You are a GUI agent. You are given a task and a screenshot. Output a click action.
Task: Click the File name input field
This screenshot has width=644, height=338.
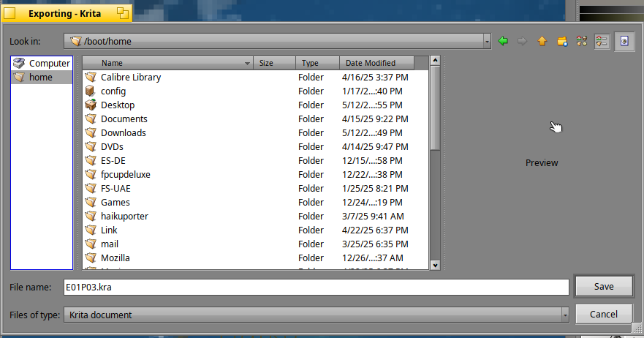point(317,287)
